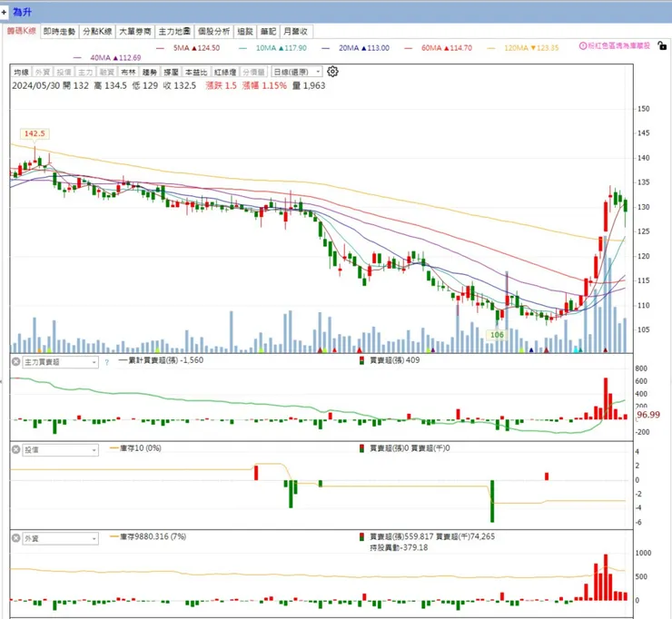Switch to the 分點K線 tab
The width and height of the screenshot is (672, 619).
click(x=97, y=32)
